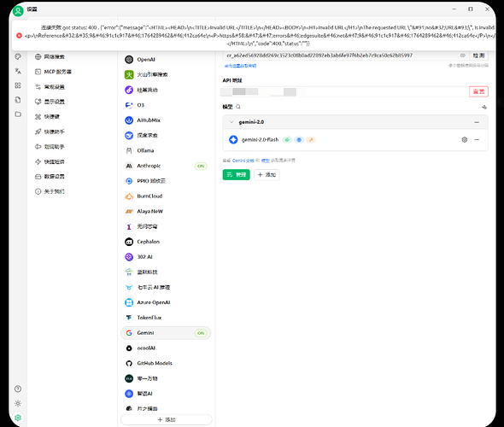Screen dimensions: 504x427
Task: Select the provider listed below 302.AI
Action: [166, 272]
